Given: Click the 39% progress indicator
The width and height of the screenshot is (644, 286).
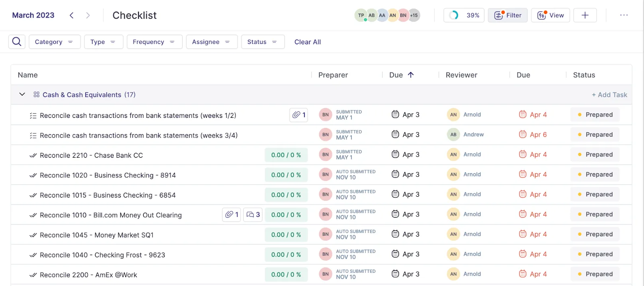Looking at the screenshot, I should tap(464, 15).
